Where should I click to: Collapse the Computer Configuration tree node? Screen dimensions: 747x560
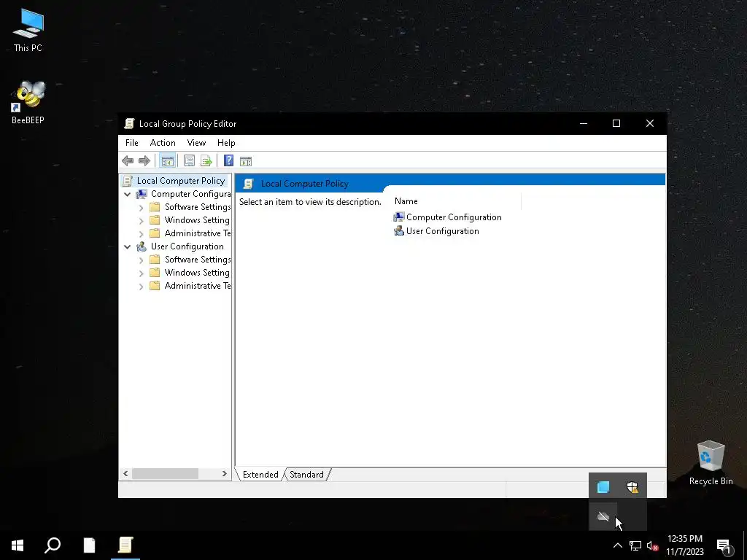127,194
